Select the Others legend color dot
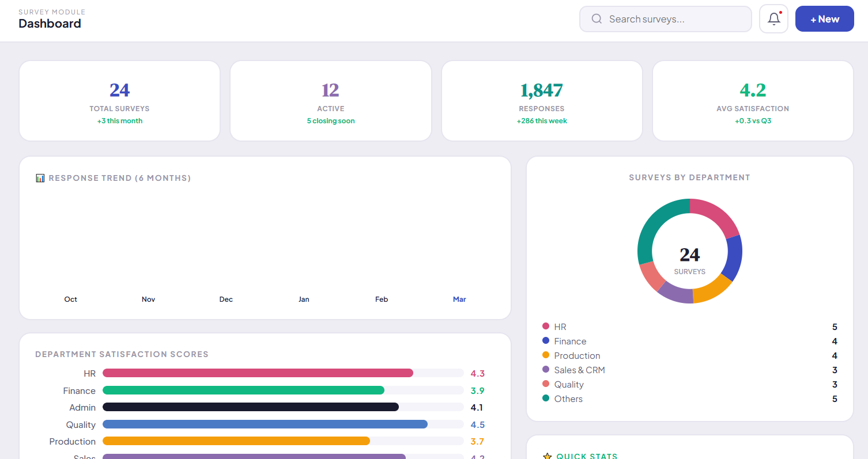868x459 pixels. pos(546,399)
